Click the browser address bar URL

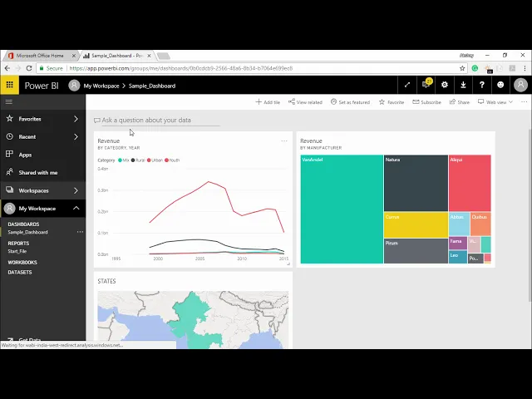click(x=181, y=68)
